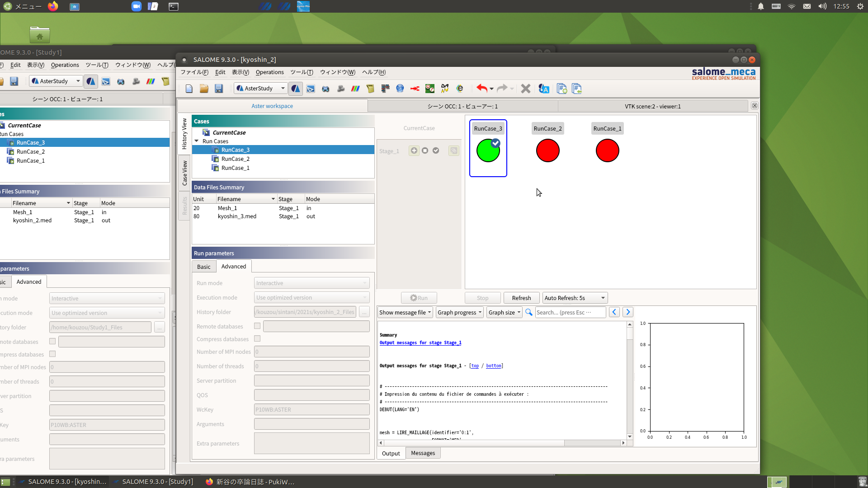Click the green gauge module icon
868x488 pixels.
coord(430,89)
